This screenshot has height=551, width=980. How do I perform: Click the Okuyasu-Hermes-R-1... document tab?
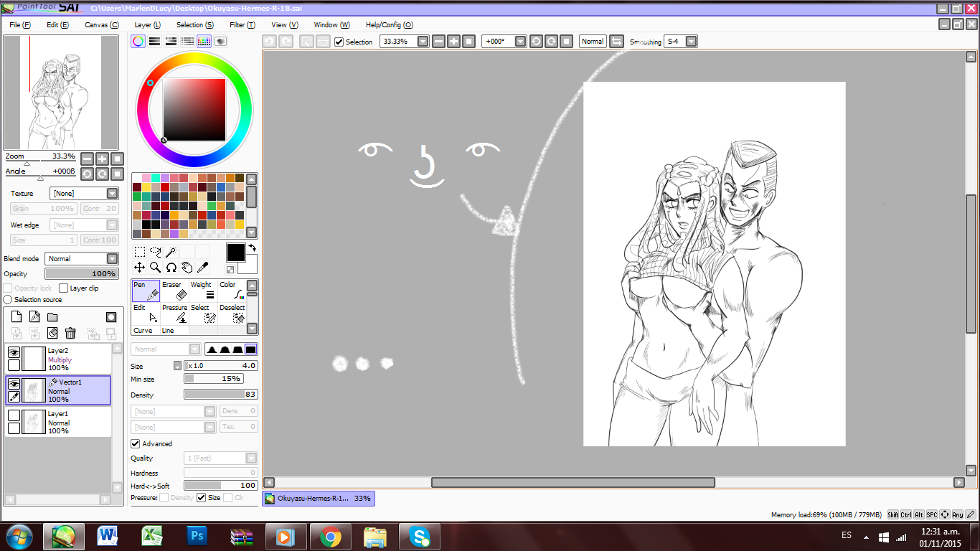(319, 498)
